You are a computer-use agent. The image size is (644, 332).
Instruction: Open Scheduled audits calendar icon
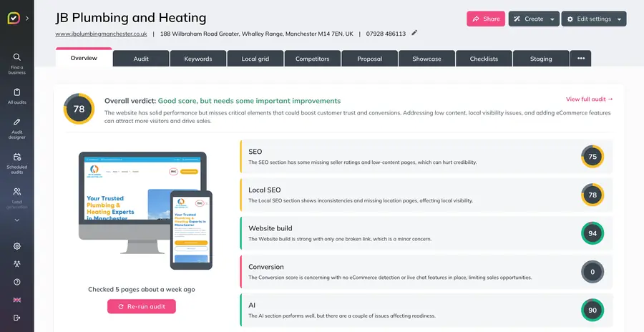[x=17, y=157]
